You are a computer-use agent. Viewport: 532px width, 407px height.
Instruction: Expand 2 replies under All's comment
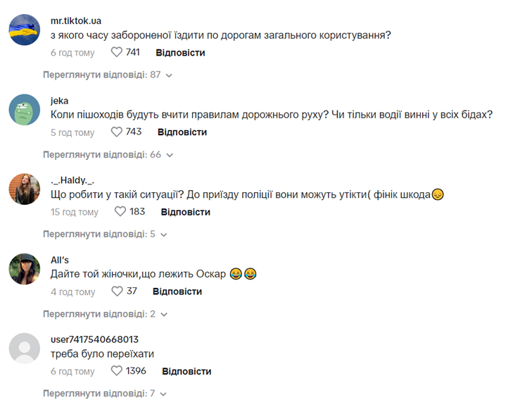(104, 313)
